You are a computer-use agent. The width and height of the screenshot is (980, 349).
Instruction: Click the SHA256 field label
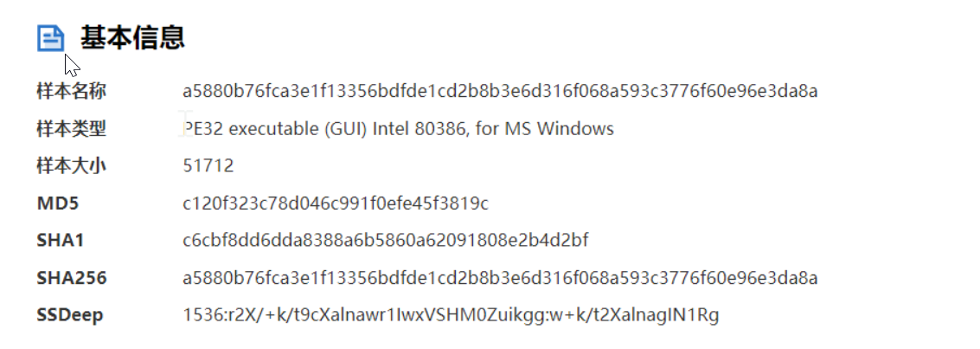click(x=72, y=278)
